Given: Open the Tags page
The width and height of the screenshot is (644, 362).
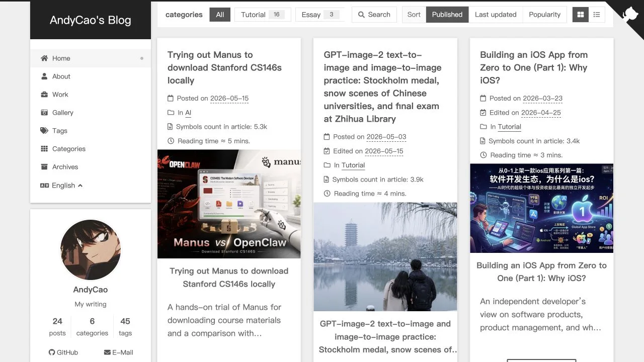Looking at the screenshot, I should pos(91,131).
